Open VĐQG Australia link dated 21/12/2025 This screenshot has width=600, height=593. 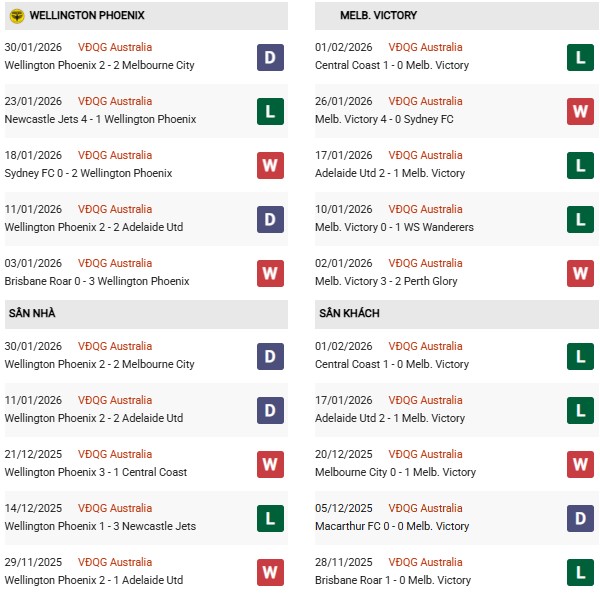tap(115, 454)
